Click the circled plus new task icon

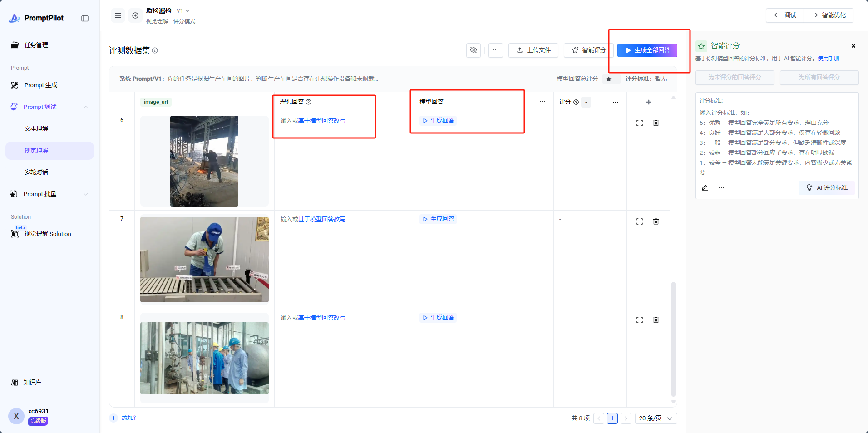tap(135, 15)
